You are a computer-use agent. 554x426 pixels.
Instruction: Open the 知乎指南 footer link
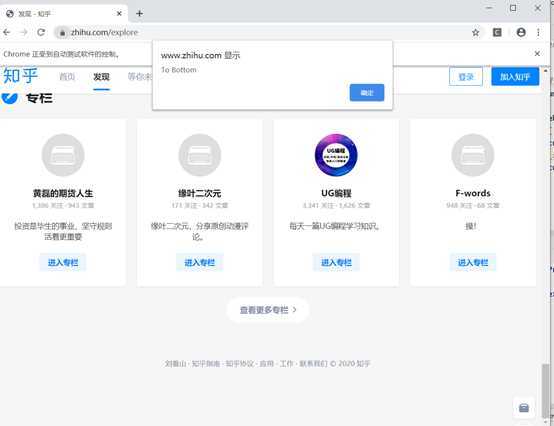coord(206,363)
